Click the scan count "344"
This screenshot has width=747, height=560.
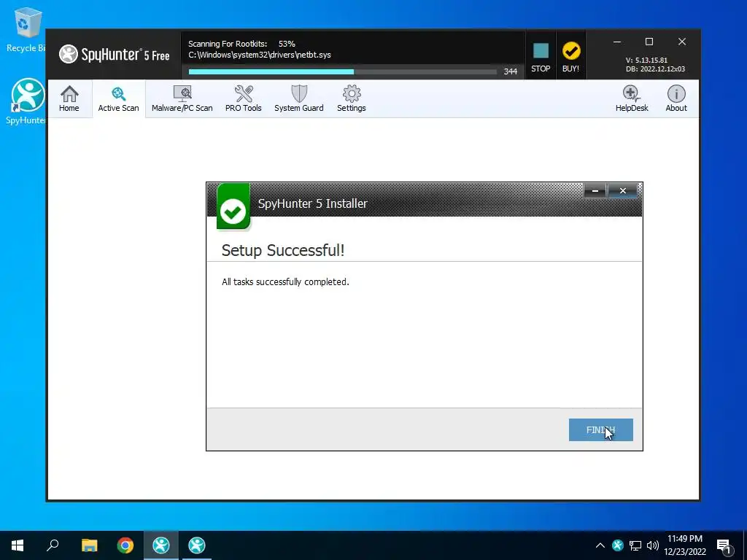tap(510, 71)
